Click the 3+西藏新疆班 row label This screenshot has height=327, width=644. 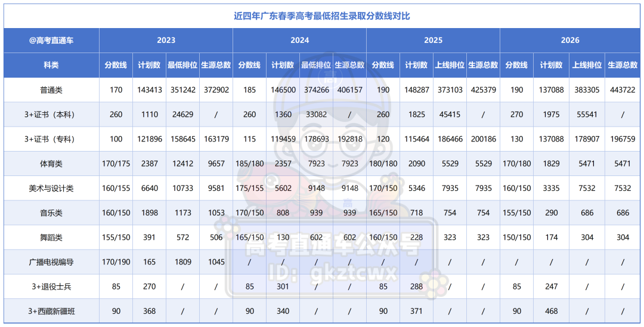51,311
